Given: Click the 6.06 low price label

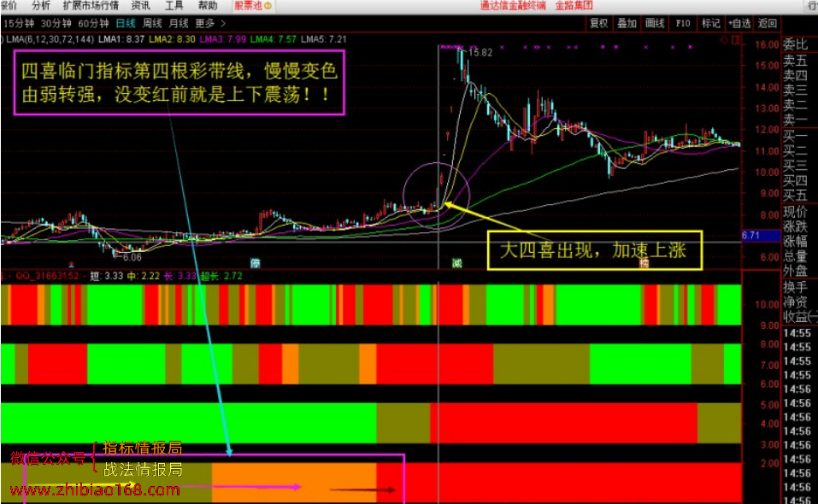Looking at the screenshot, I should (x=132, y=257).
